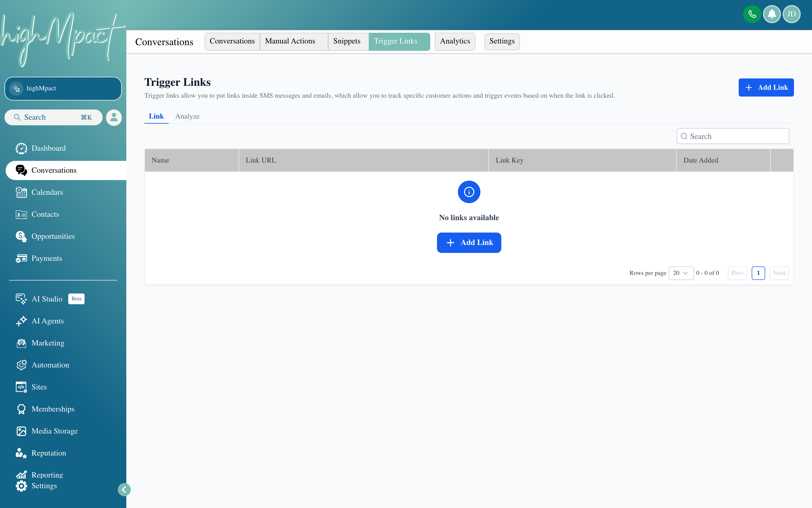Open the Rows per page dropdown
This screenshot has height=508, width=812.
tap(681, 273)
